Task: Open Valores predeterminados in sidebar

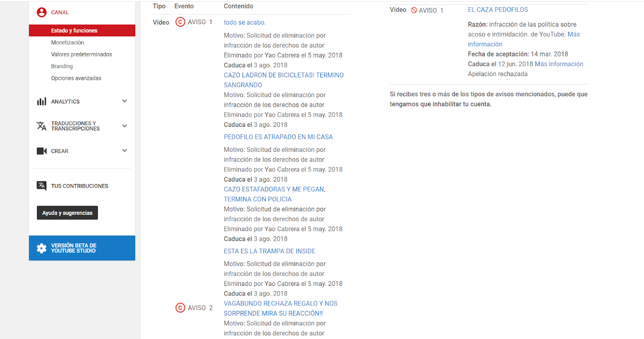Action: coord(81,54)
